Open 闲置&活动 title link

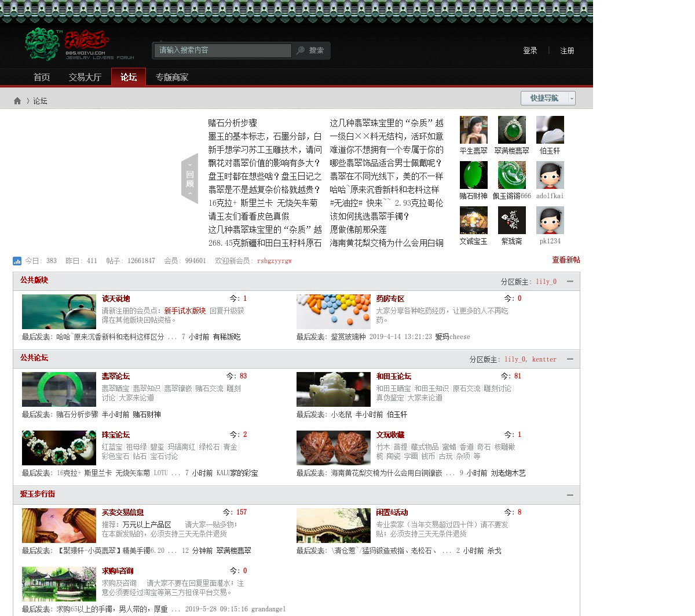coord(392,512)
